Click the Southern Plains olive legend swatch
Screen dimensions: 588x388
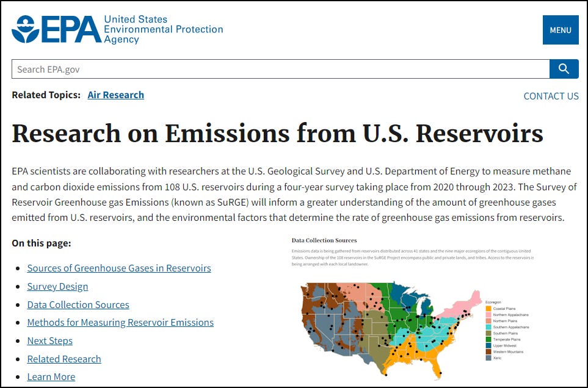[x=488, y=333]
